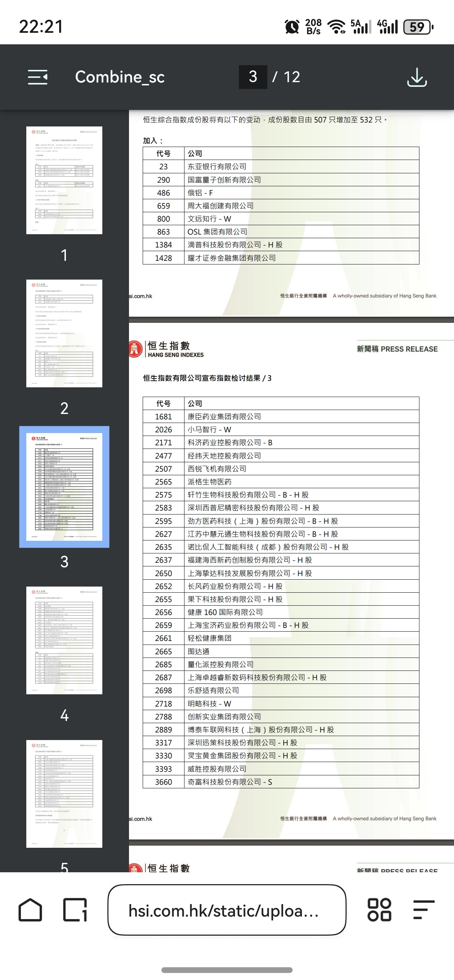Select row 长风药业股份有限公司
The width and height of the screenshot is (454, 980).
tap(281, 586)
